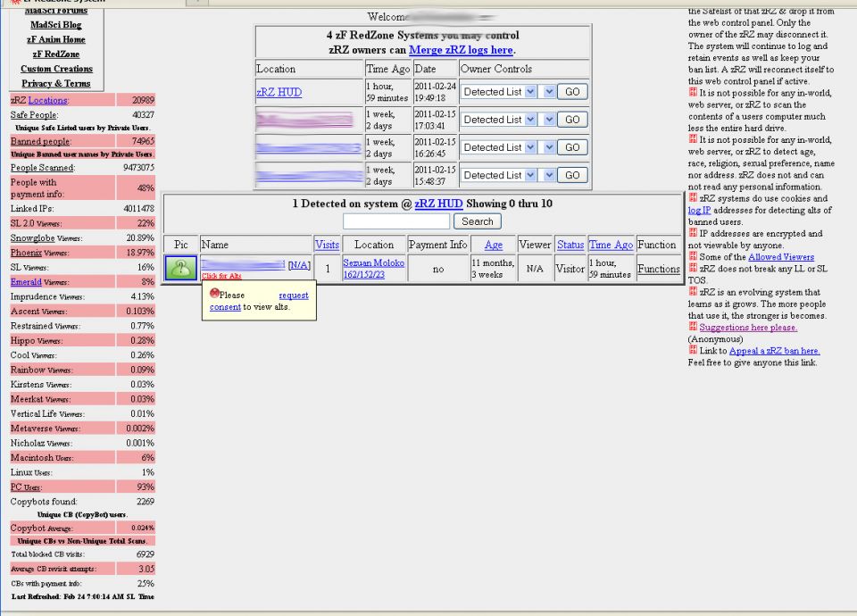Focus the detected list search field
Screen dimensions: 857x616
[x=396, y=221]
